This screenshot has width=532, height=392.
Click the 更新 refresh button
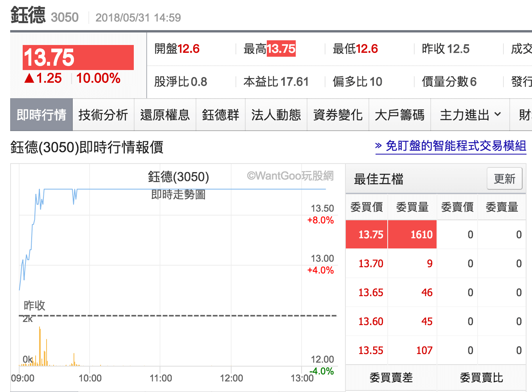click(x=505, y=179)
